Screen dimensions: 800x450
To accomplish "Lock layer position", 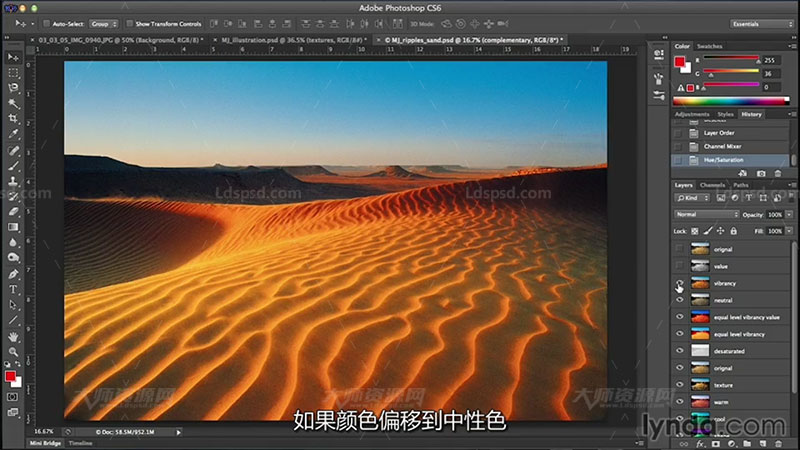I will pos(720,231).
